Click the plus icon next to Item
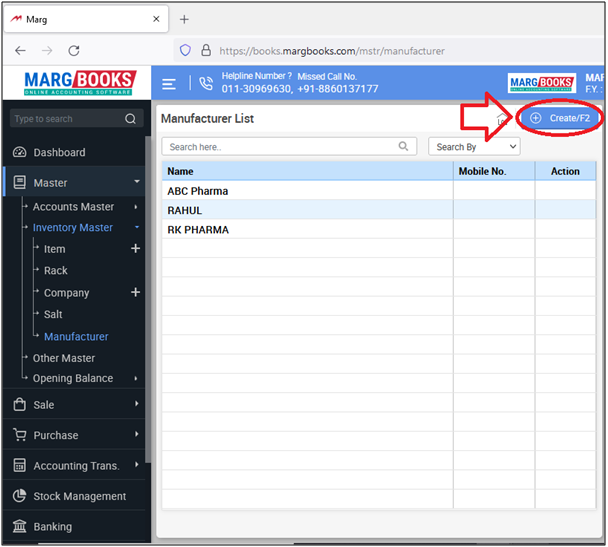 [x=135, y=248]
